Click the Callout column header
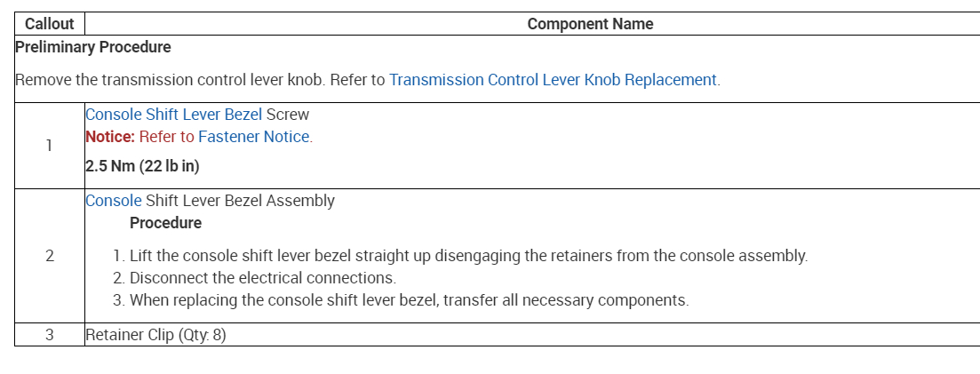This screenshot has height=374, width=980. click(50, 24)
